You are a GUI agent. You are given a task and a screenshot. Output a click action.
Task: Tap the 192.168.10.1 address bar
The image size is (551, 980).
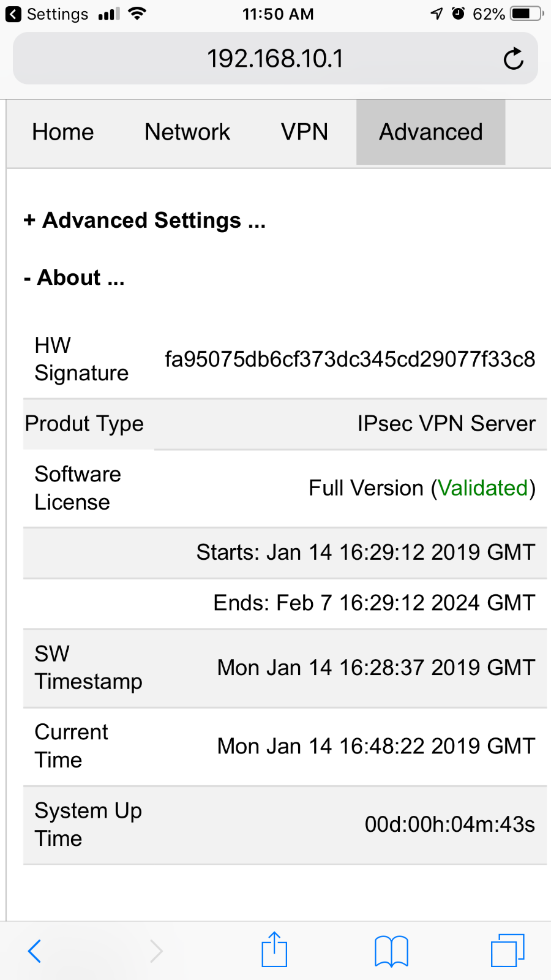[275, 59]
